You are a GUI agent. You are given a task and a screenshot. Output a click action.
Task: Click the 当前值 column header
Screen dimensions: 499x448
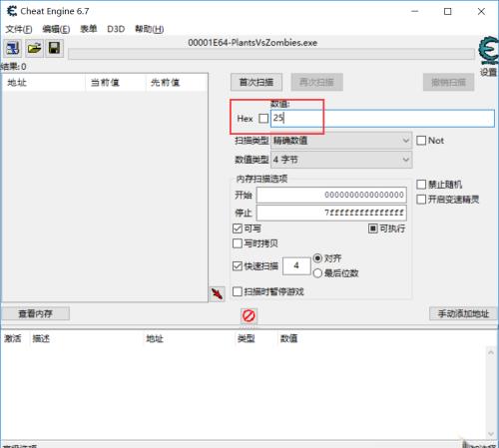click(x=116, y=83)
